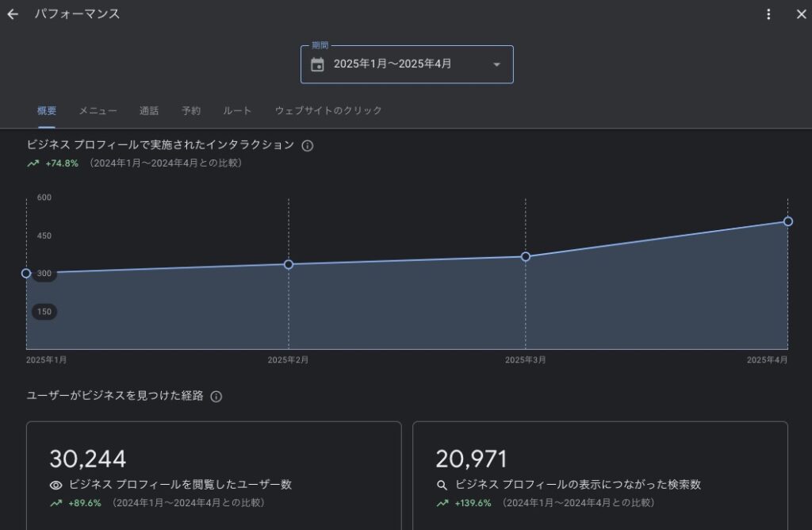Go to the ルート tab
The image size is (812, 530).
tap(237, 111)
